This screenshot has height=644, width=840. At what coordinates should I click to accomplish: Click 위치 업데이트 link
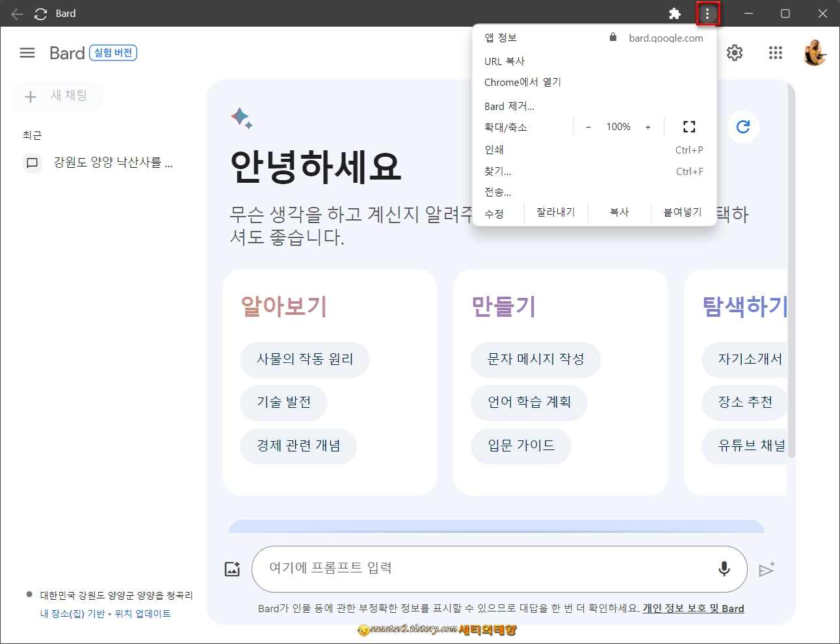[x=142, y=613]
